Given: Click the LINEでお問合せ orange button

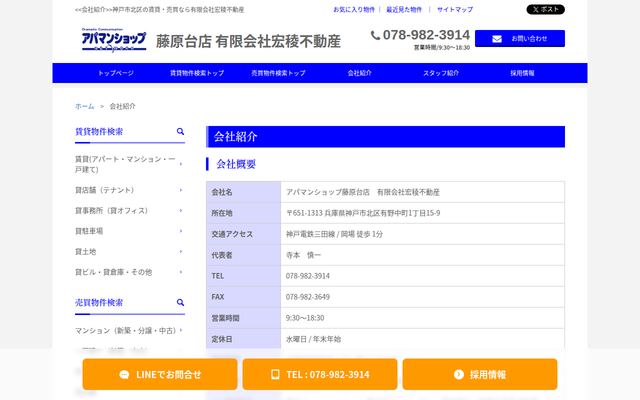Looking at the screenshot, I should click(160, 374).
